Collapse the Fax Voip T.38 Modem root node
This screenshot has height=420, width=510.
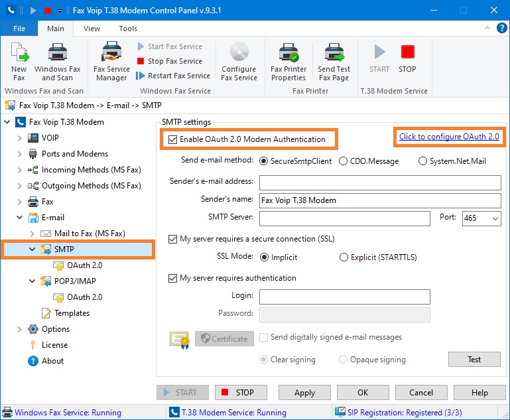pyautogui.click(x=7, y=122)
